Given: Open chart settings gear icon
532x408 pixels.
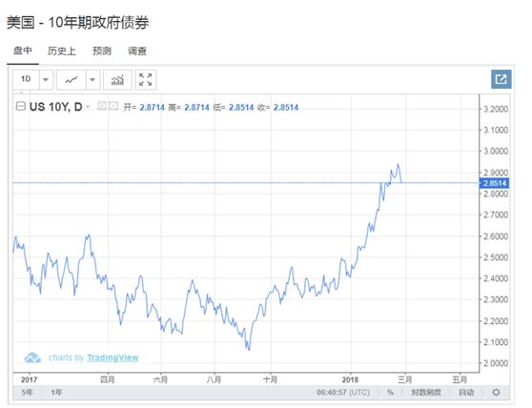Looking at the screenshot, I should tap(496, 393).
